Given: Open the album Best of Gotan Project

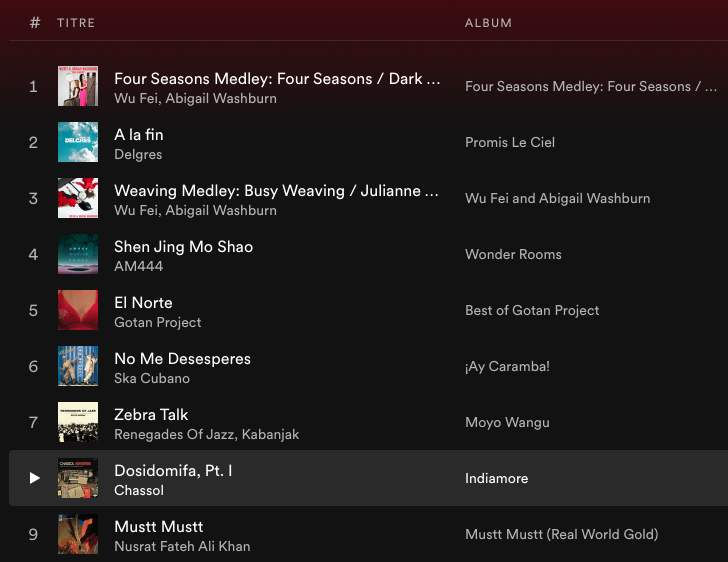Looking at the screenshot, I should tap(532, 310).
